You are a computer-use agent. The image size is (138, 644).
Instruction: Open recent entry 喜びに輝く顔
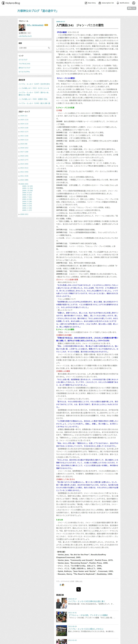(x=34, y=103)
